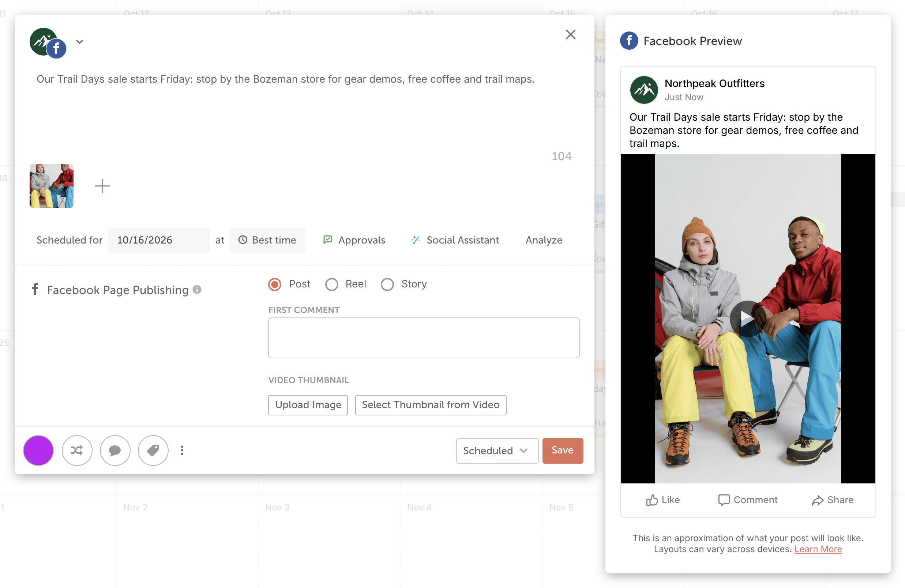Screen dimensions: 905x588
Task: Click the purple color label swatch
Action: click(38, 451)
